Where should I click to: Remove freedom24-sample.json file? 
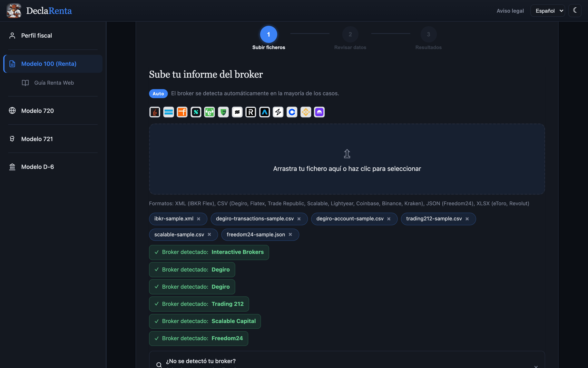tap(290, 234)
